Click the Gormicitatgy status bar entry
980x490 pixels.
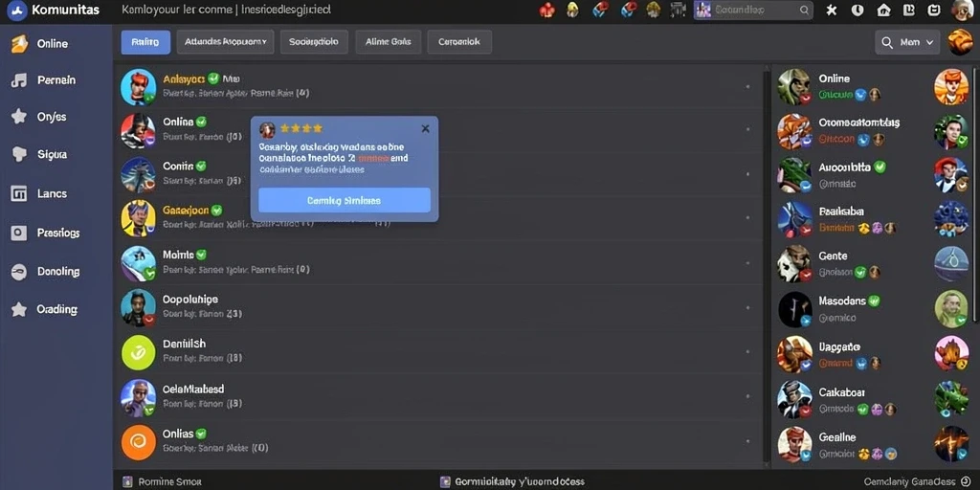point(513,482)
